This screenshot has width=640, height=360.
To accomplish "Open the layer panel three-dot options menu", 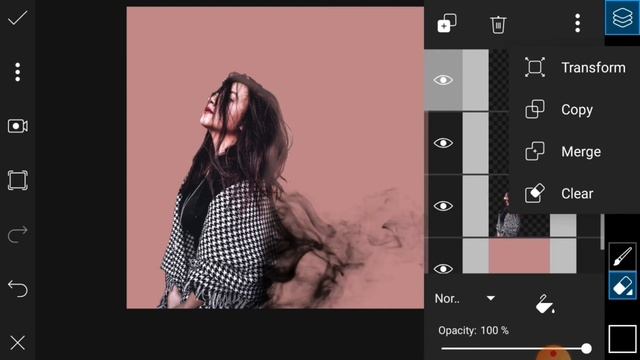I will (x=578, y=23).
